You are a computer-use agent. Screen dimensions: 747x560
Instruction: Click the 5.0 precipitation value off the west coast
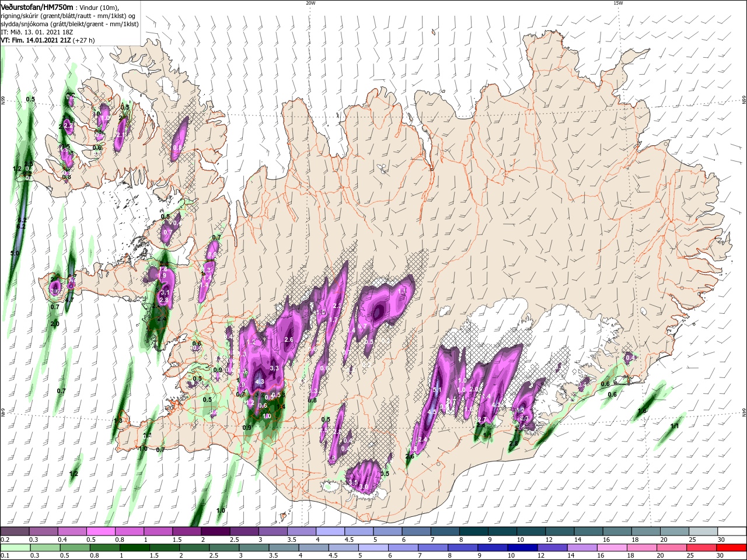click(x=15, y=253)
